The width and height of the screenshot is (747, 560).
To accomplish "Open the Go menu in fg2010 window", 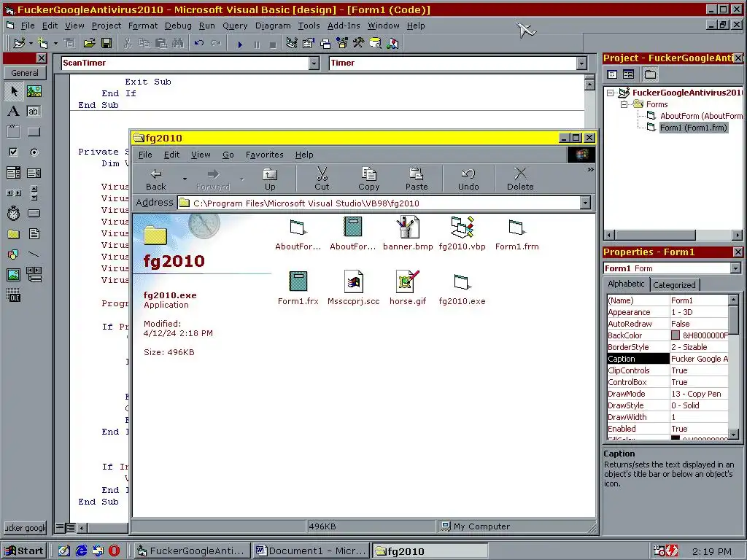I will coord(228,155).
